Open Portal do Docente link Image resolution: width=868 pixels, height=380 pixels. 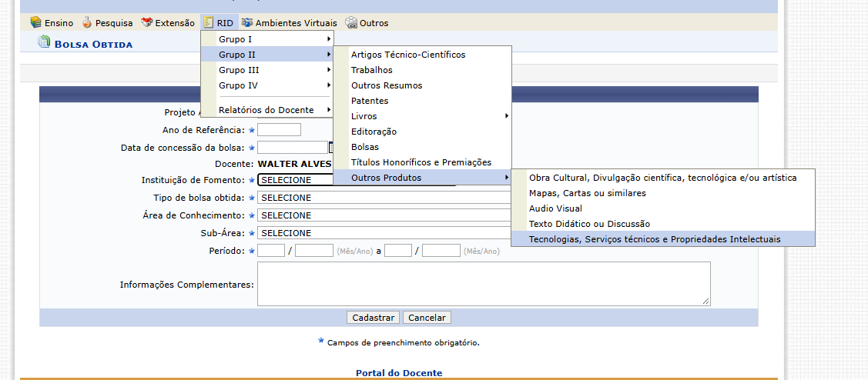(399, 373)
